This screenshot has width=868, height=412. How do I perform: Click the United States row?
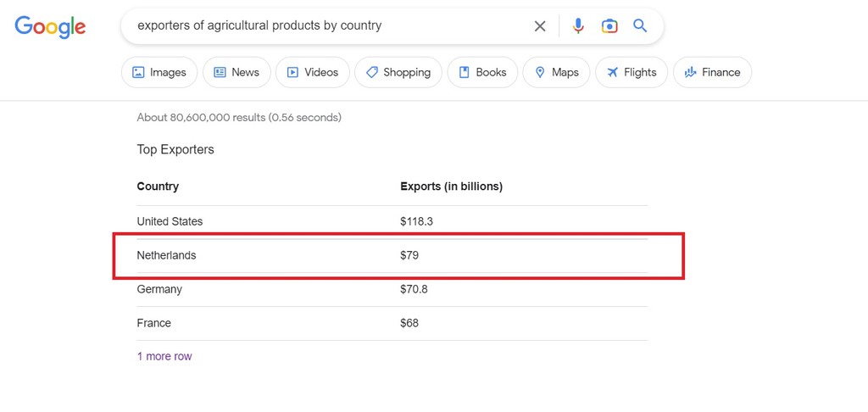tap(392, 221)
